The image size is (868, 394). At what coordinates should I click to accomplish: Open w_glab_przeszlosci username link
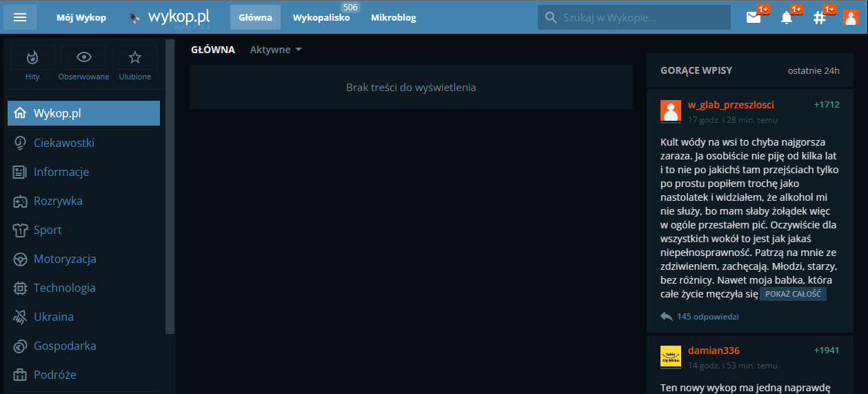[x=731, y=105]
